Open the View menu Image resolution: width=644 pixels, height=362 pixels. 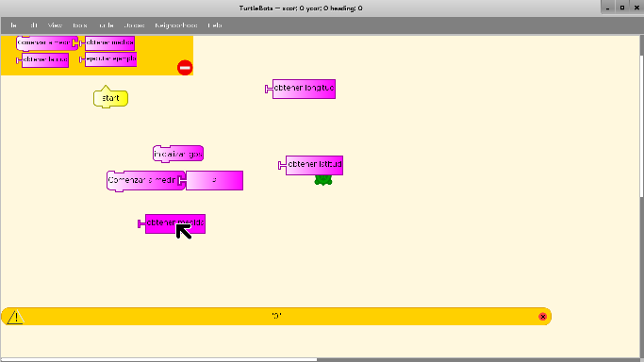tap(55, 25)
